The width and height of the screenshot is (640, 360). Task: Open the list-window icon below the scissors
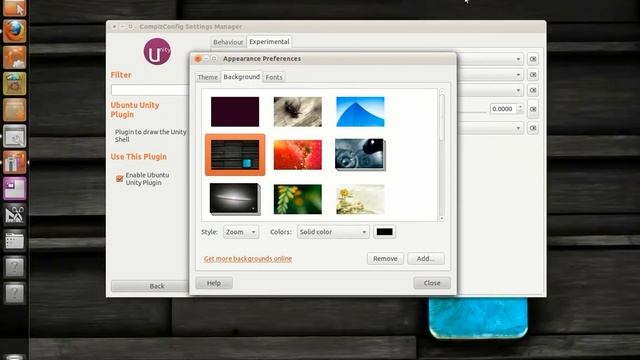pos(15,241)
